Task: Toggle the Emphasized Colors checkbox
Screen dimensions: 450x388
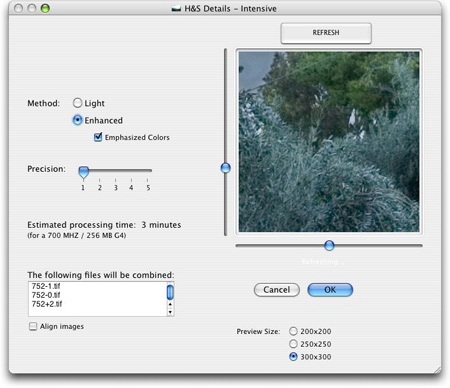Action: coord(98,137)
